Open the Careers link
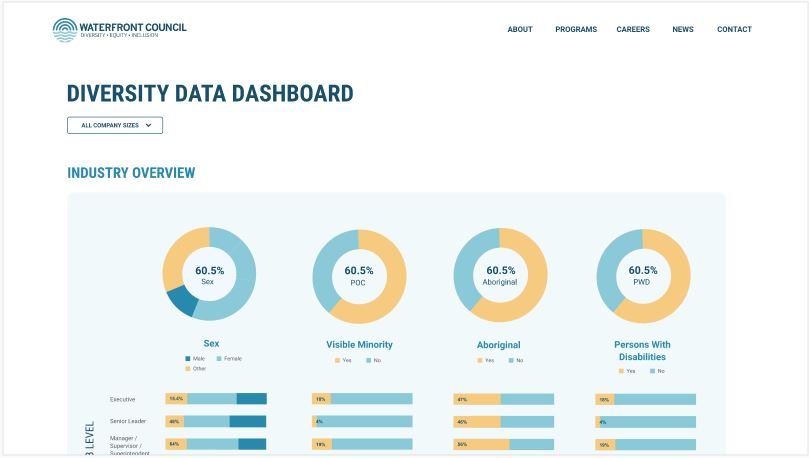The height and width of the screenshot is (458, 809). click(633, 30)
